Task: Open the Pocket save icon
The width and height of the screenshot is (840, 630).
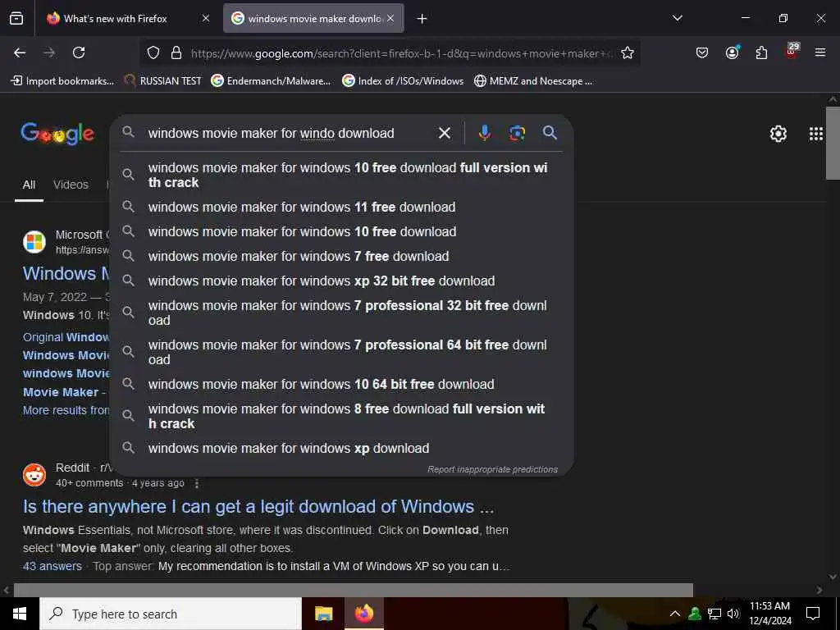Action: [702, 52]
